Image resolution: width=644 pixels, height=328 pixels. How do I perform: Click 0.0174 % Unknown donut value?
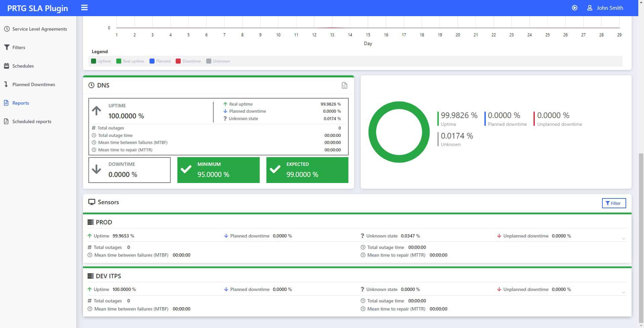(x=457, y=136)
